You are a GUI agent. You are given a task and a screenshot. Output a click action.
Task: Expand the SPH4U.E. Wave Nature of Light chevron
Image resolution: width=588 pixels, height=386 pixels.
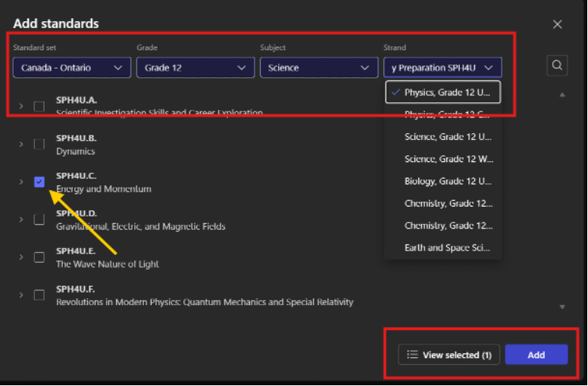pyautogui.click(x=21, y=257)
